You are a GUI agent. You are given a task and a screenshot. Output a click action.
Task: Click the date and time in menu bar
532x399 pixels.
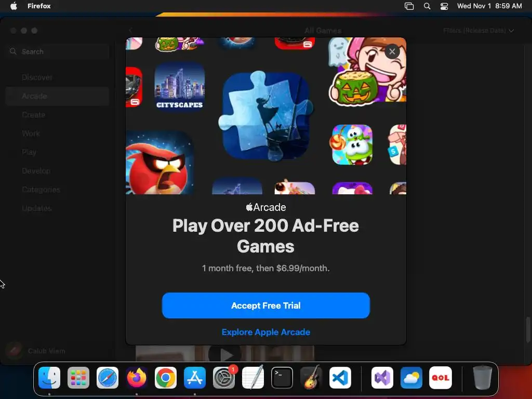click(x=489, y=6)
